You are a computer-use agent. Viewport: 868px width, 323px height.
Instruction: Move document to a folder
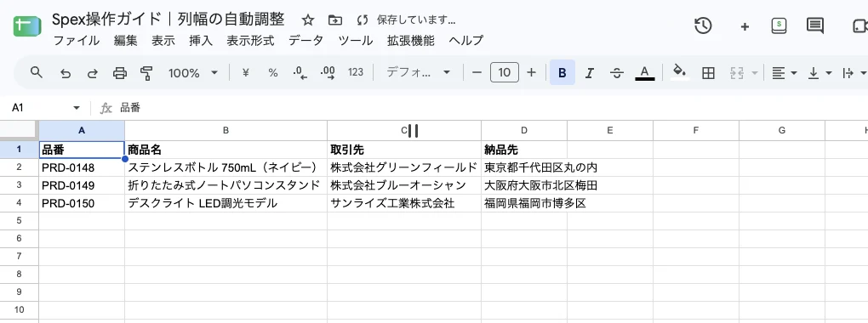(x=335, y=20)
